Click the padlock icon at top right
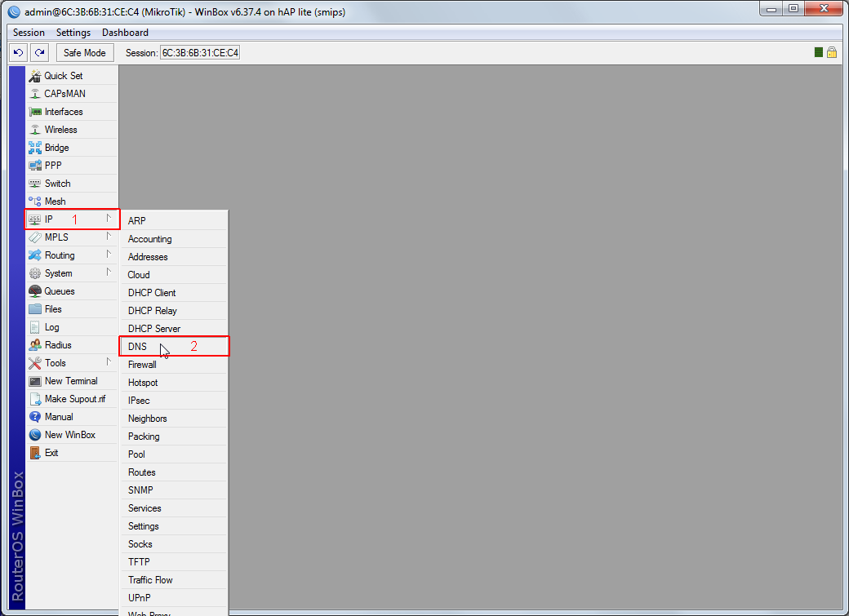The image size is (849, 616). tap(832, 52)
